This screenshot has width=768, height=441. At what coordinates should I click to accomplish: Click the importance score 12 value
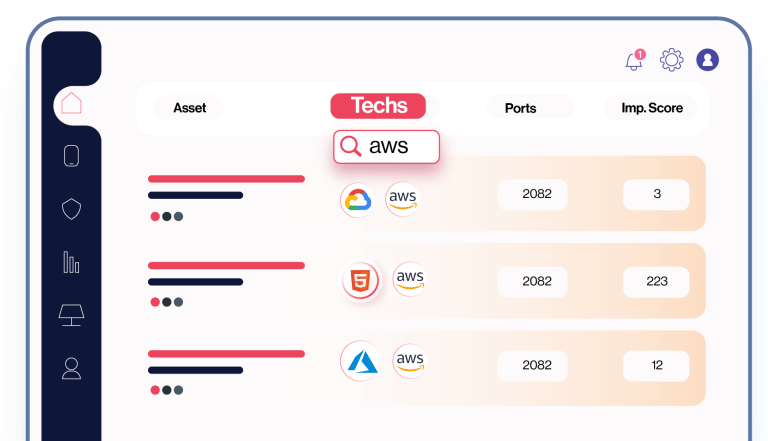656,365
